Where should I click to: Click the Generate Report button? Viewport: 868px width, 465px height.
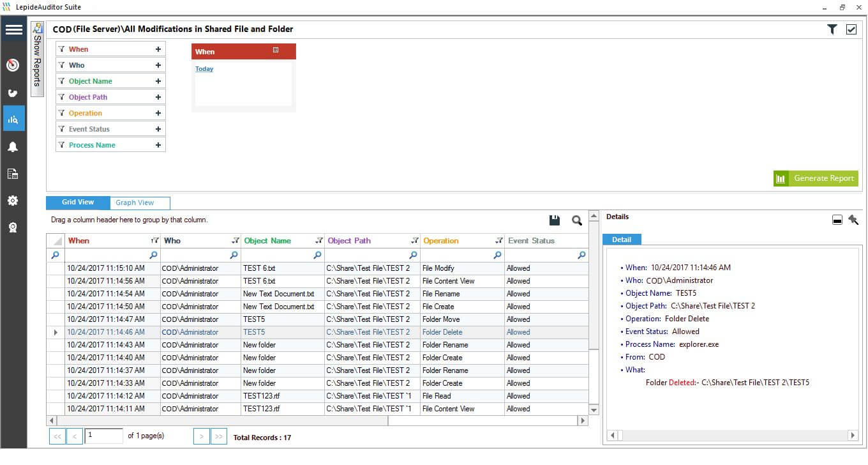click(816, 178)
